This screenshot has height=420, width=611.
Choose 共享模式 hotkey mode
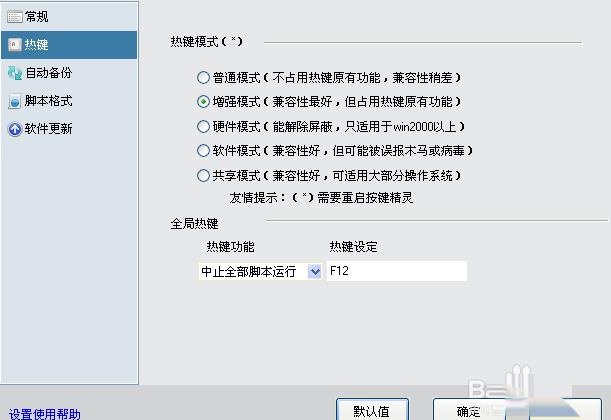203,176
